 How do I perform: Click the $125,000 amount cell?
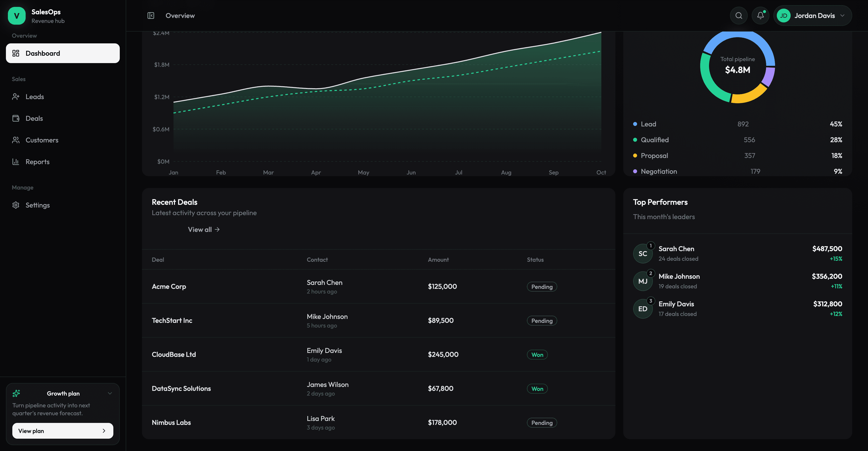pyautogui.click(x=442, y=287)
